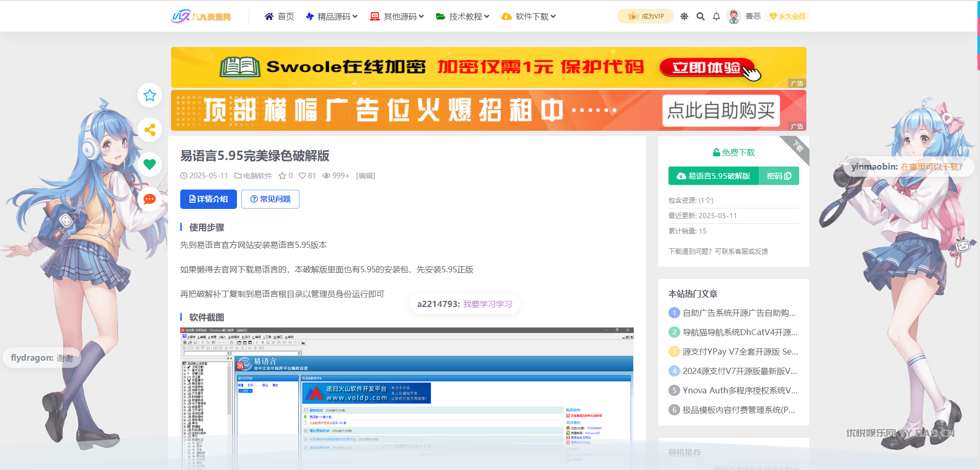The width and height of the screenshot is (980, 470).
Task: Click the 易语言5.95破解版 download button
Action: [714, 176]
